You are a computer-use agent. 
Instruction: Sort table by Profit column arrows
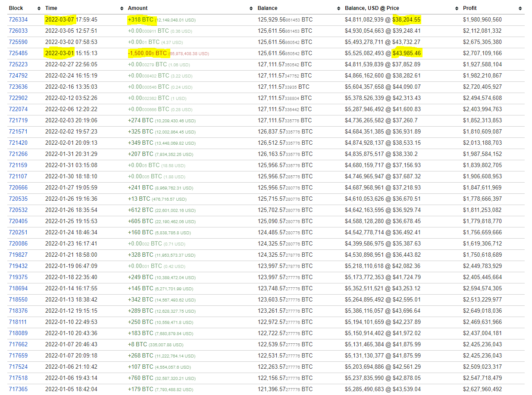coord(520,9)
